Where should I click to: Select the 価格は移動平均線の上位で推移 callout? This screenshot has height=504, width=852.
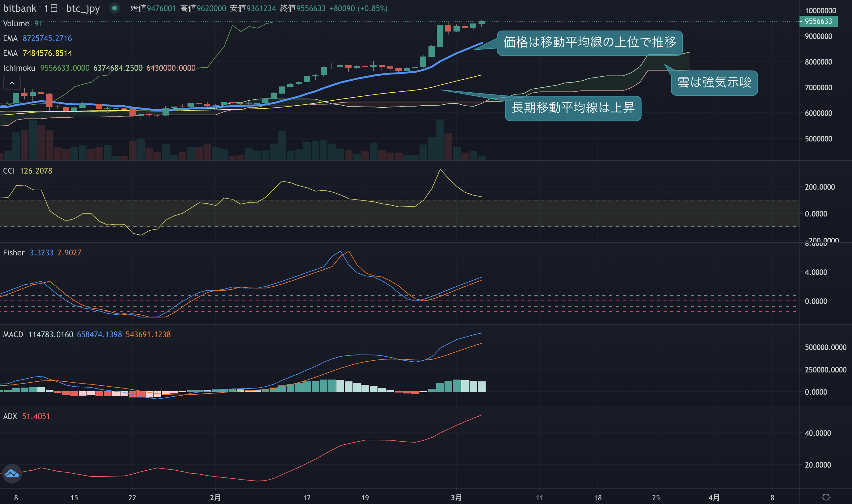(x=590, y=43)
